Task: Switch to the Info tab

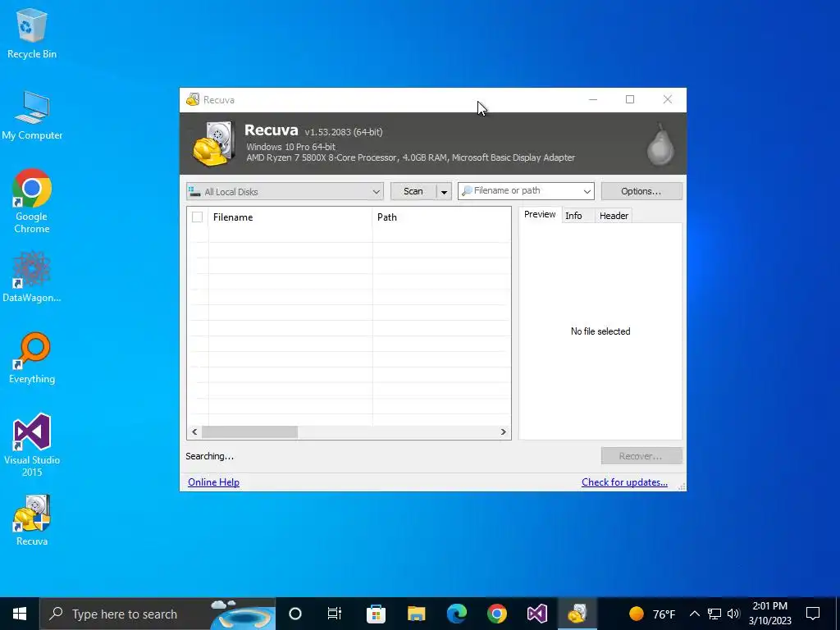Action: click(x=573, y=216)
